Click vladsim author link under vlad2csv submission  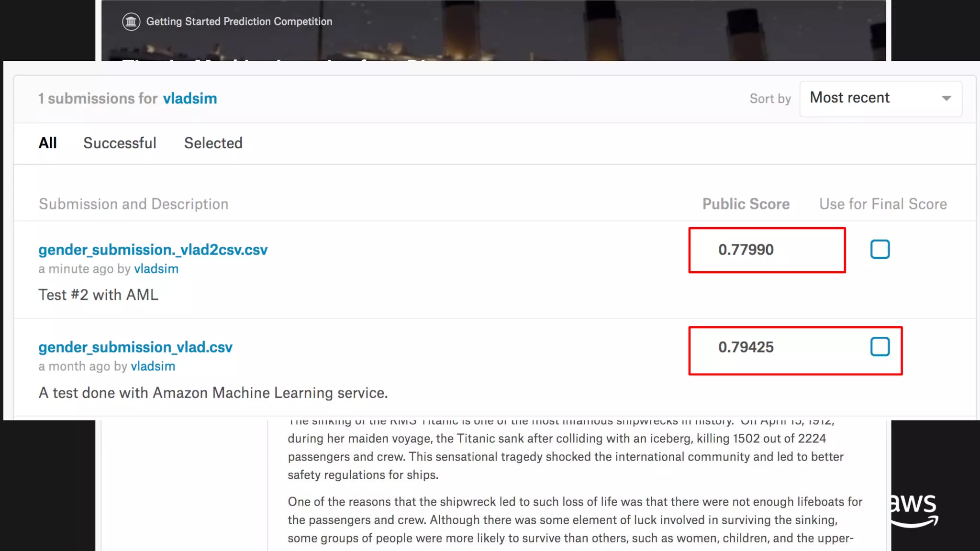coord(156,269)
